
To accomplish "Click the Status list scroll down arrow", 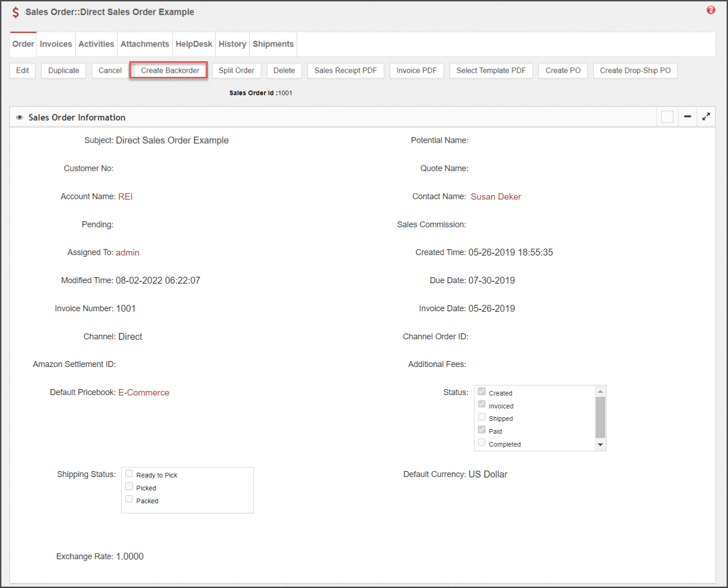I will click(600, 445).
